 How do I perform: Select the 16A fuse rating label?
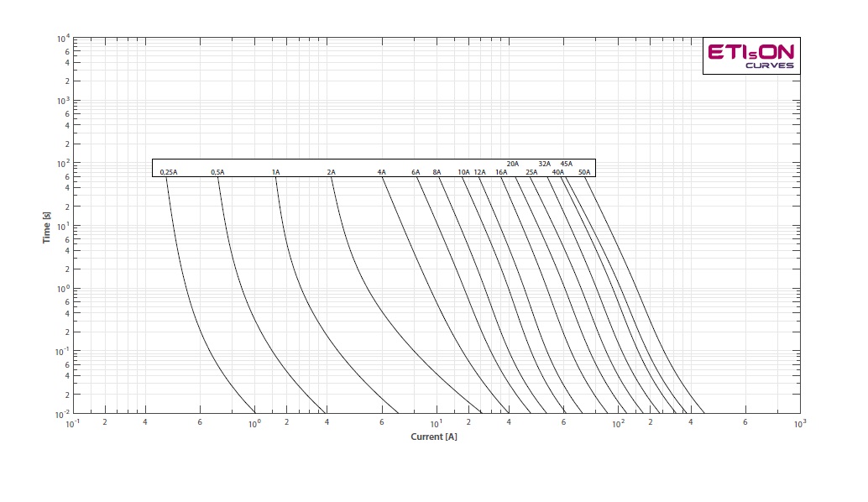(x=501, y=173)
